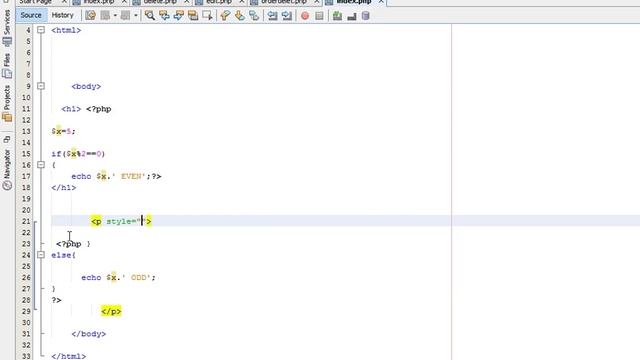Viewport: 640px width, 360px height.
Task: Collapse the html fold on line 4
Action: (41, 30)
